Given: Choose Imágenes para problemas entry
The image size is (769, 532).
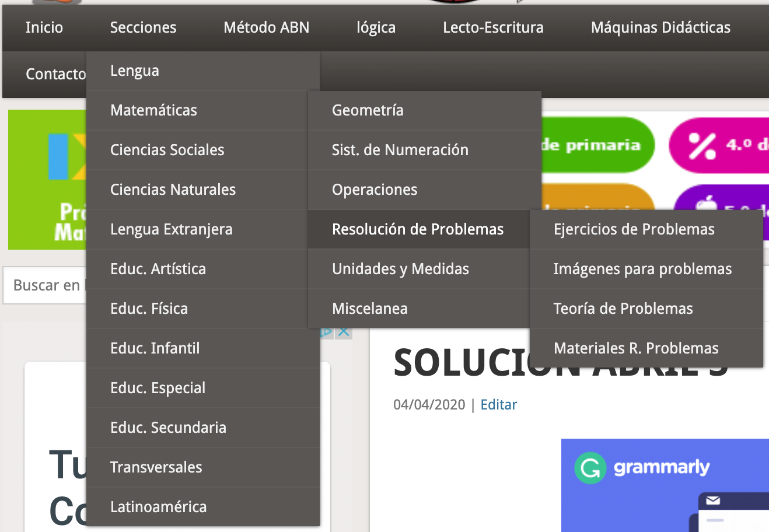Looking at the screenshot, I should click(642, 269).
